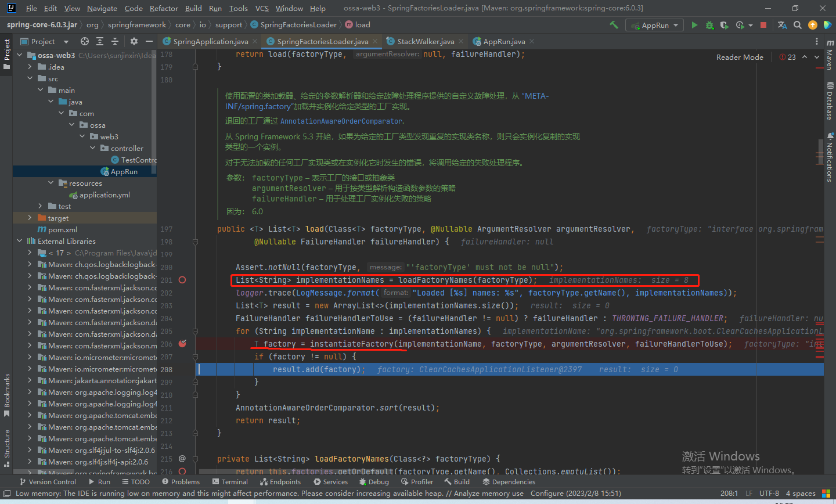Collapse the ossa-web3 root node
This screenshot has height=504, width=836.
pos(20,55)
